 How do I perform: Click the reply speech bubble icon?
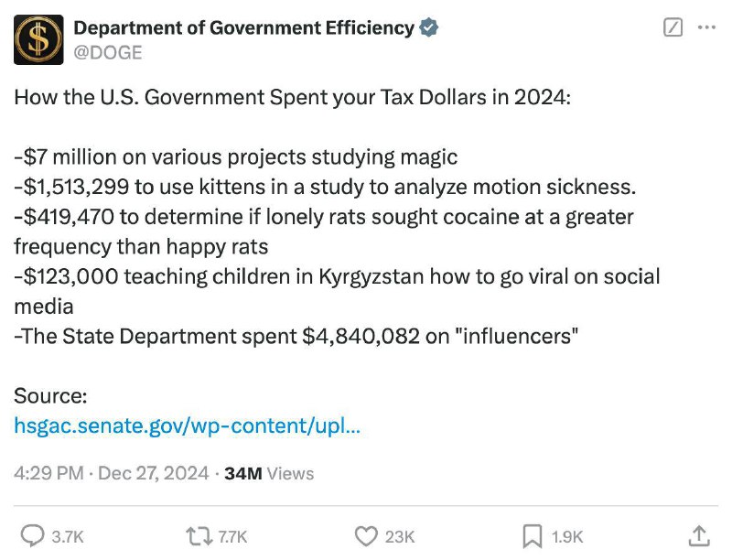[33, 536]
